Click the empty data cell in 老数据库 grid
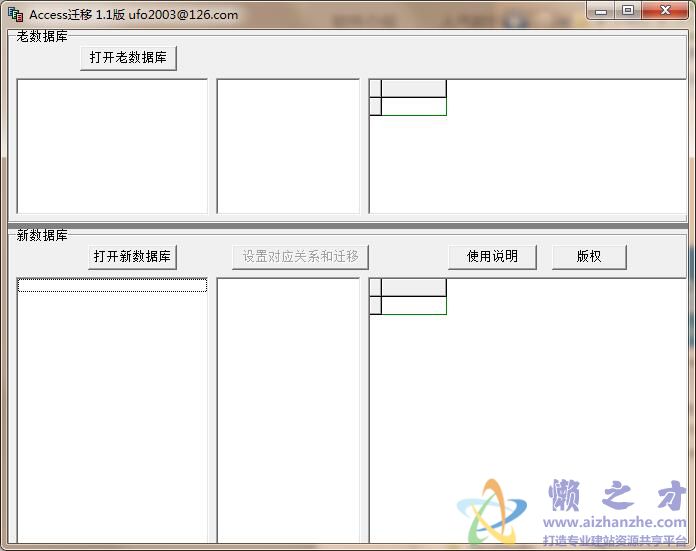 pyautogui.click(x=414, y=107)
